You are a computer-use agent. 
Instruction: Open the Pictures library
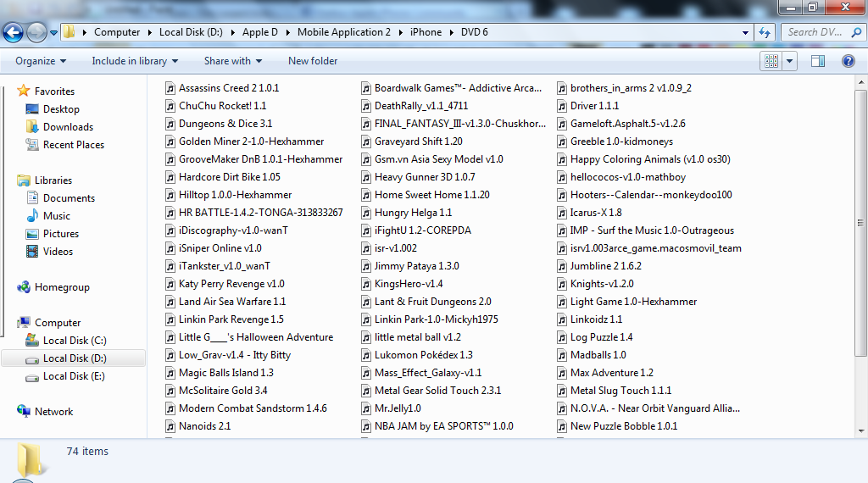click(x=61, y=234)
